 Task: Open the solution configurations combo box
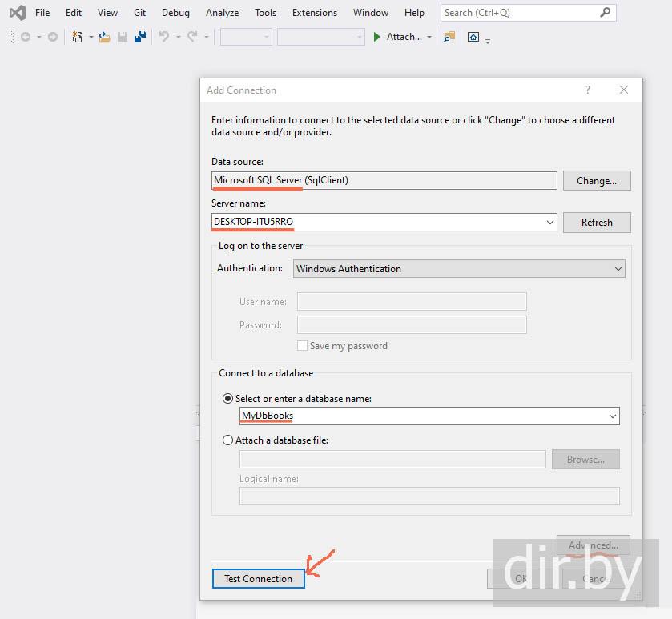[x=246, y=37]
